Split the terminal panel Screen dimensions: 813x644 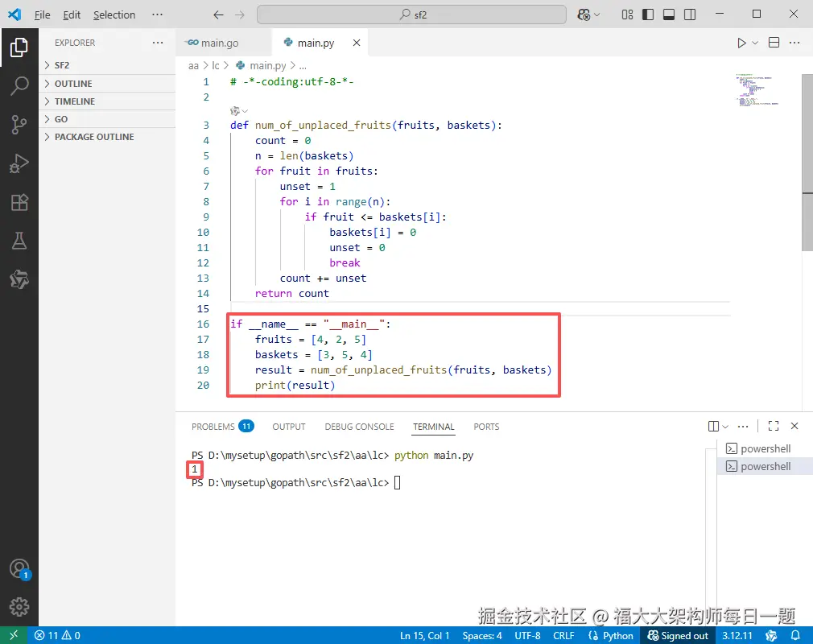click(x=713, y=426)
